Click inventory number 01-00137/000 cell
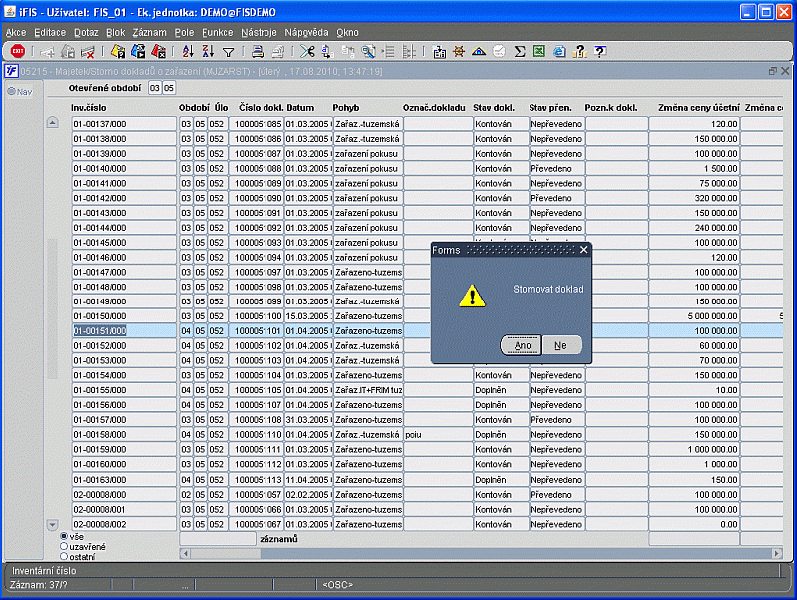Screen dimensions: 797x600 pyautogui.click(x=124, y=124)
